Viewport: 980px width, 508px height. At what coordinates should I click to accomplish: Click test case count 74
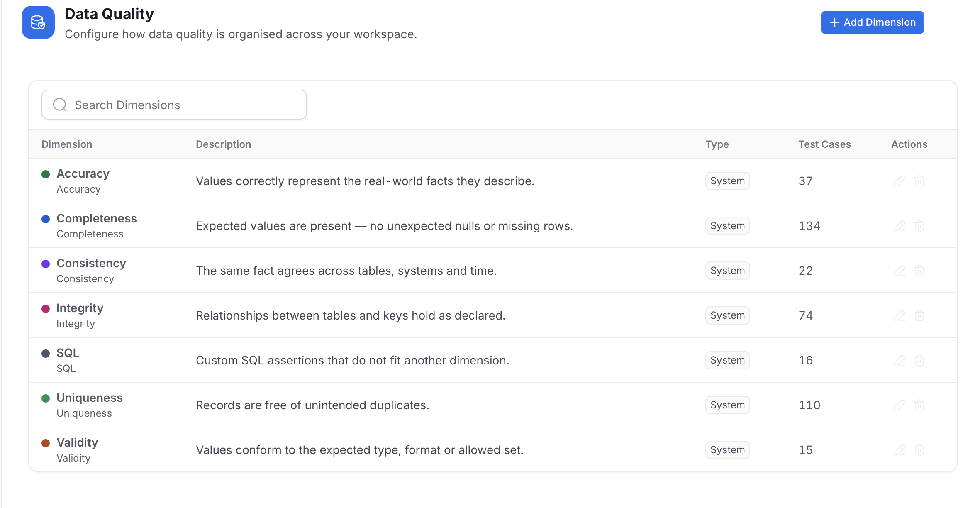click(x=805, y=315)
